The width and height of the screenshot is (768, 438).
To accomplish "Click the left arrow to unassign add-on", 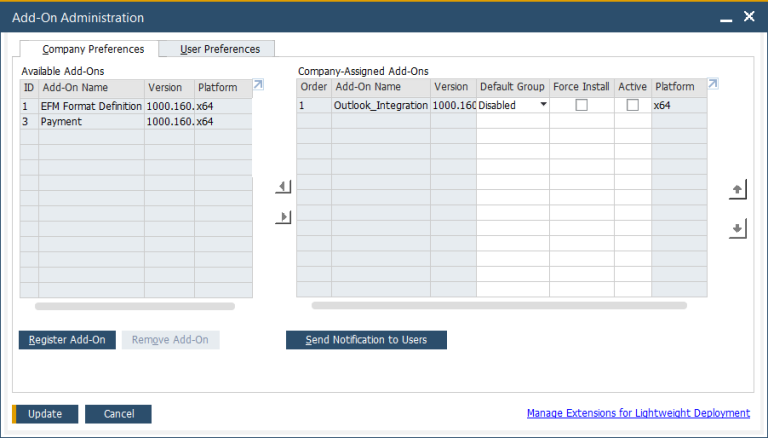I will [283, 187].
